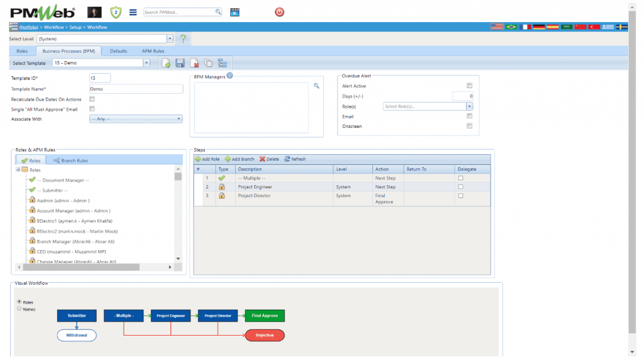Toggle Delegate checkbox for Project Director step

(460, 196)
